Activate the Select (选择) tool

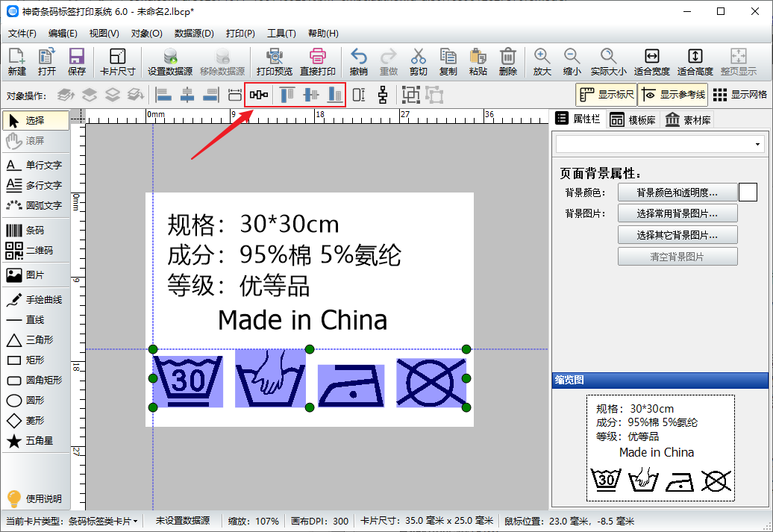tap(36, 120)
